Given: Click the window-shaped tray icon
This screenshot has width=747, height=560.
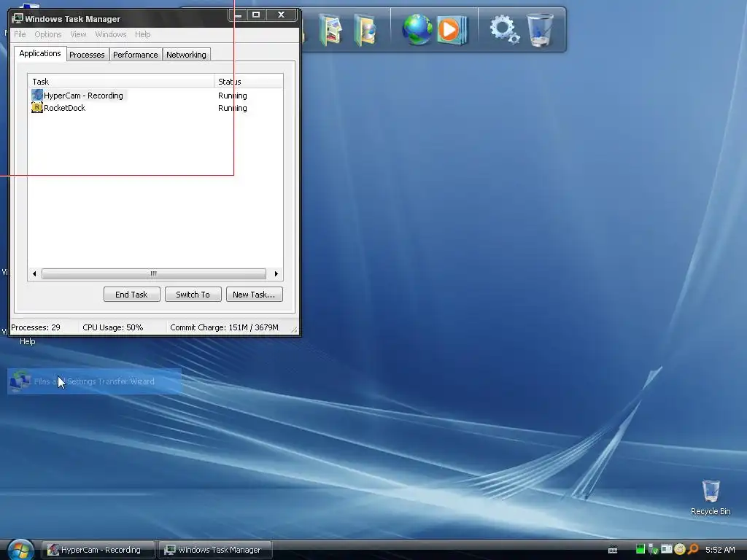Looking at the screenshot, I should pos(667,550).
